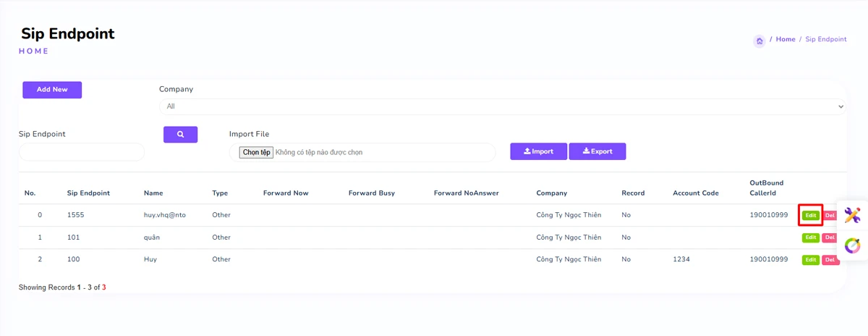Click the magnifier search button

coord(180,134)
